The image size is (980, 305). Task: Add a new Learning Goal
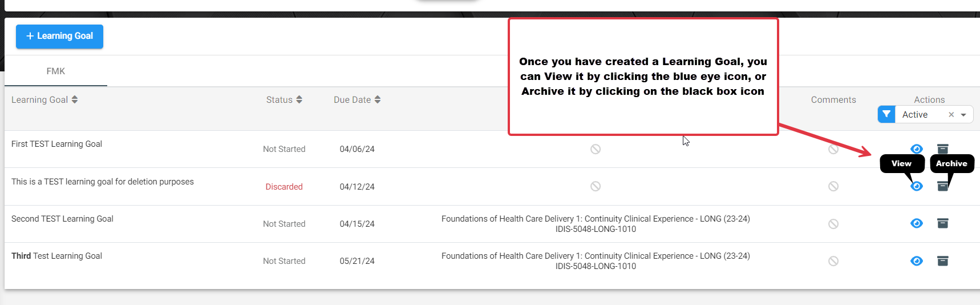[x=59, y=37]
